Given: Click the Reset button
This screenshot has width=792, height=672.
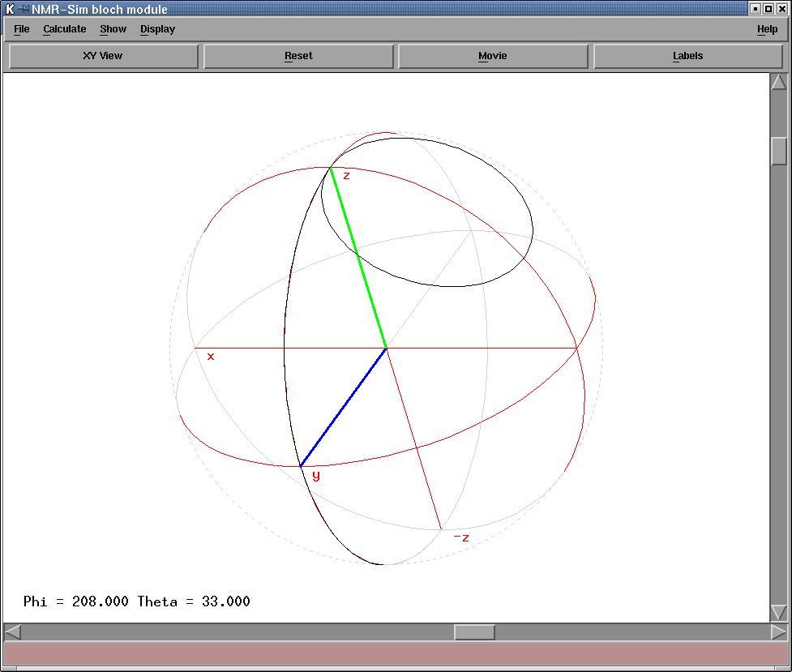Looking at the screenshot, I should tap(298, 56).
